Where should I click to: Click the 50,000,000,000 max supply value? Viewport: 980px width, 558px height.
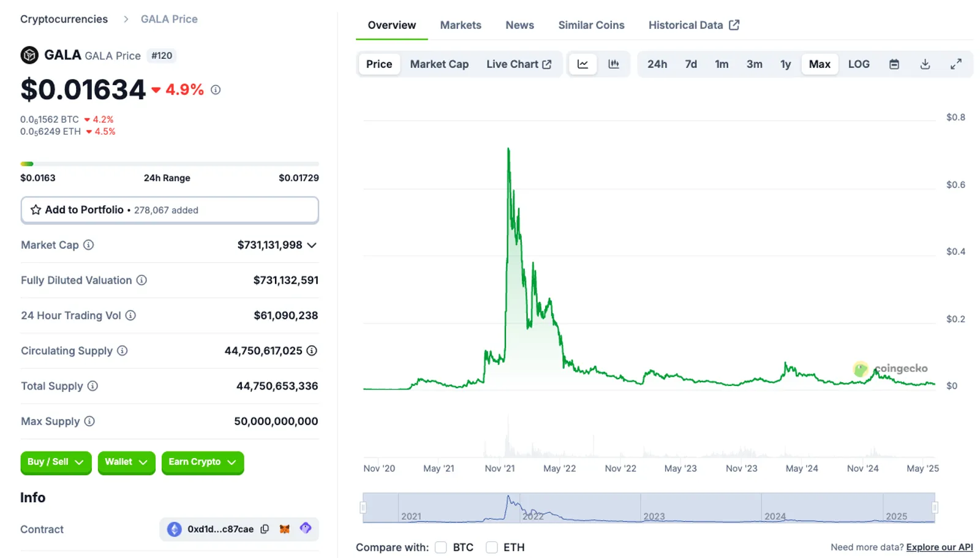pyautogui.click(x=276, y=421)
